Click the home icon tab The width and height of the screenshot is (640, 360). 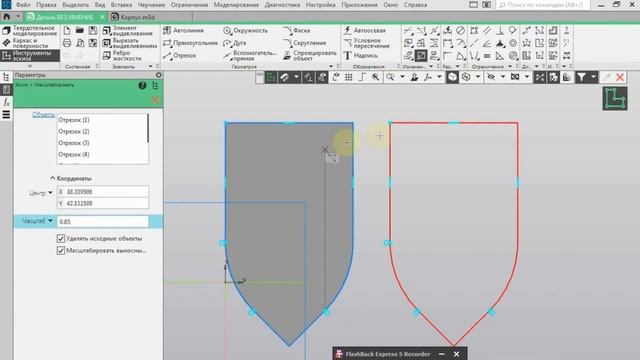[x=6, y=17]
